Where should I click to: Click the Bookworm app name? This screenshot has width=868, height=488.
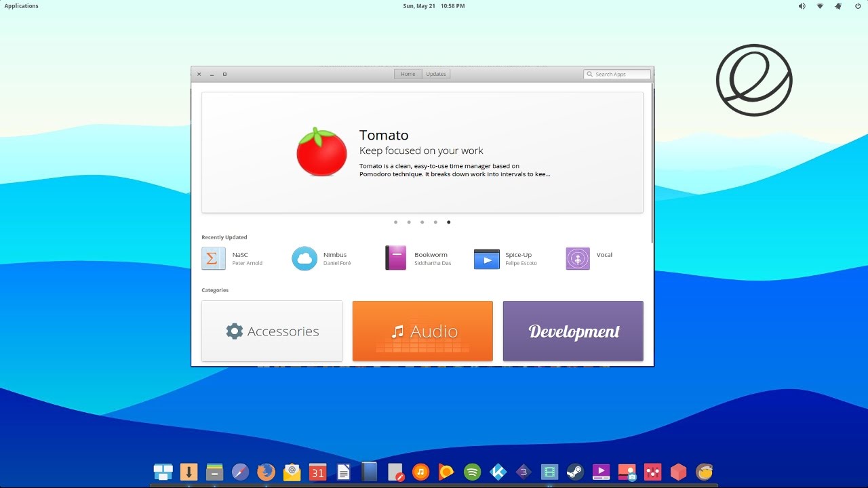pyautogui.click(x=431, y=255)
